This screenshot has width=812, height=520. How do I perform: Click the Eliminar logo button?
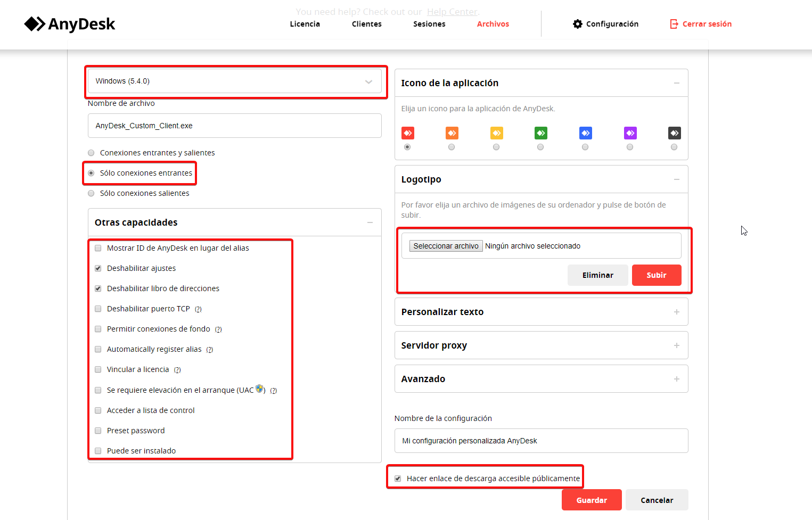[598, 275]
